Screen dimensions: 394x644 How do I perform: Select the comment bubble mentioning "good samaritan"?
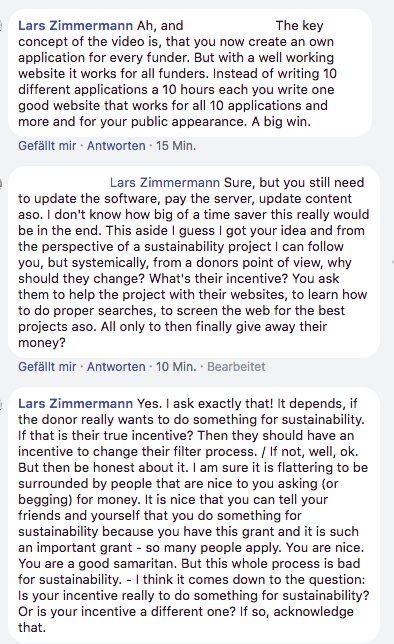pyautogui.click(x=194, y=515)
